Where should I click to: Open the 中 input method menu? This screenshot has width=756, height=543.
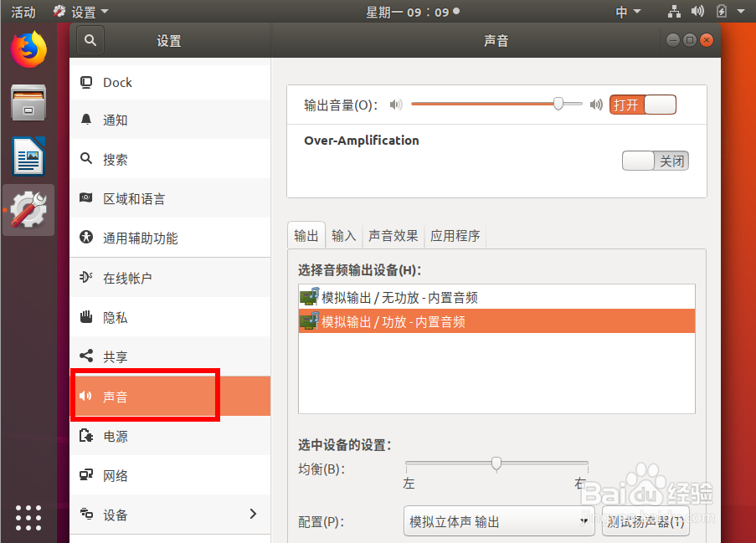628,12
